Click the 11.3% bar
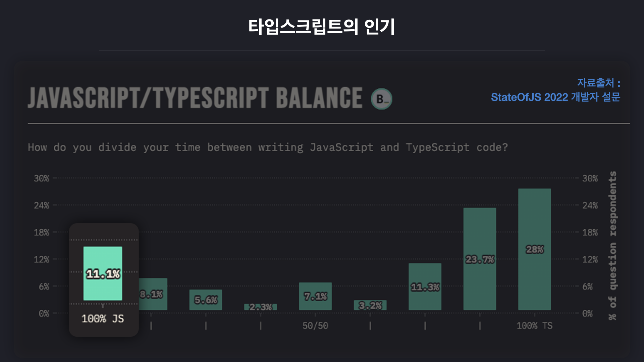644x362 pixels. [425, 287]
